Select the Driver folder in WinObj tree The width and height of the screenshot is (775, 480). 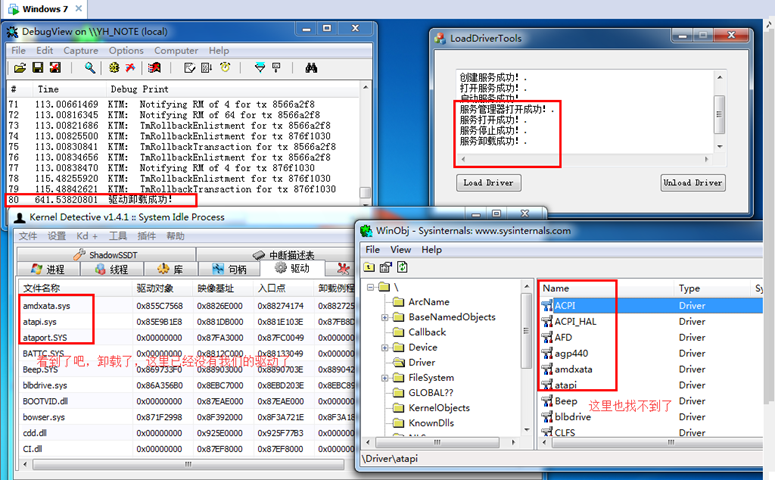pos(422,362)
